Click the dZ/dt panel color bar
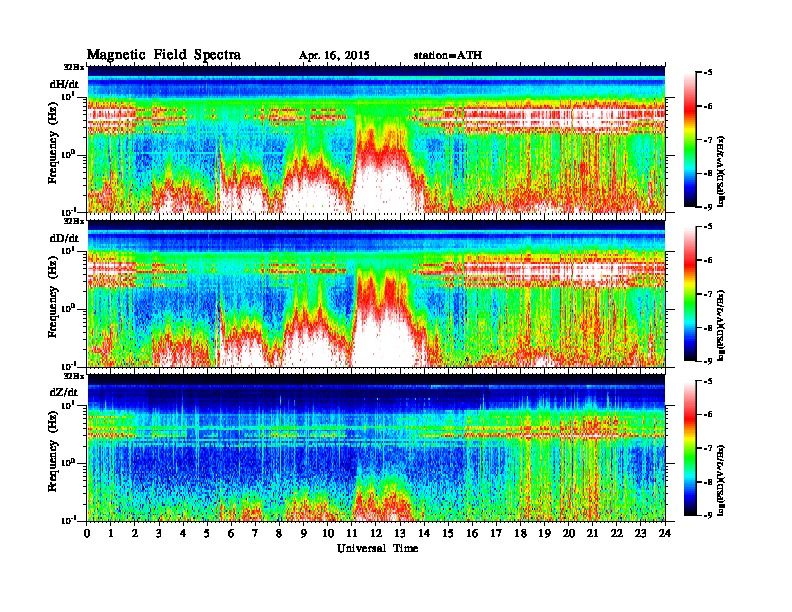Image resolution: width=792 pixels, height=612 pixels. point(689,448)
